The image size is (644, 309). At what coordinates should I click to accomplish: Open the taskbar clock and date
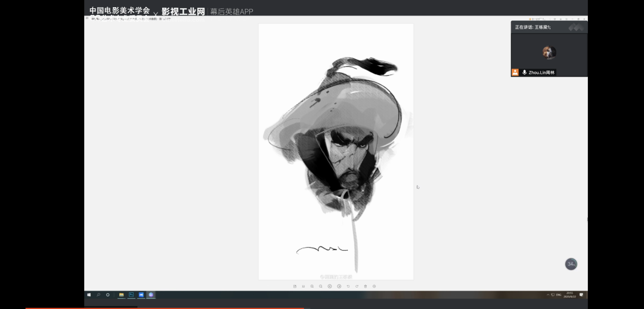[x=569, y=295]
